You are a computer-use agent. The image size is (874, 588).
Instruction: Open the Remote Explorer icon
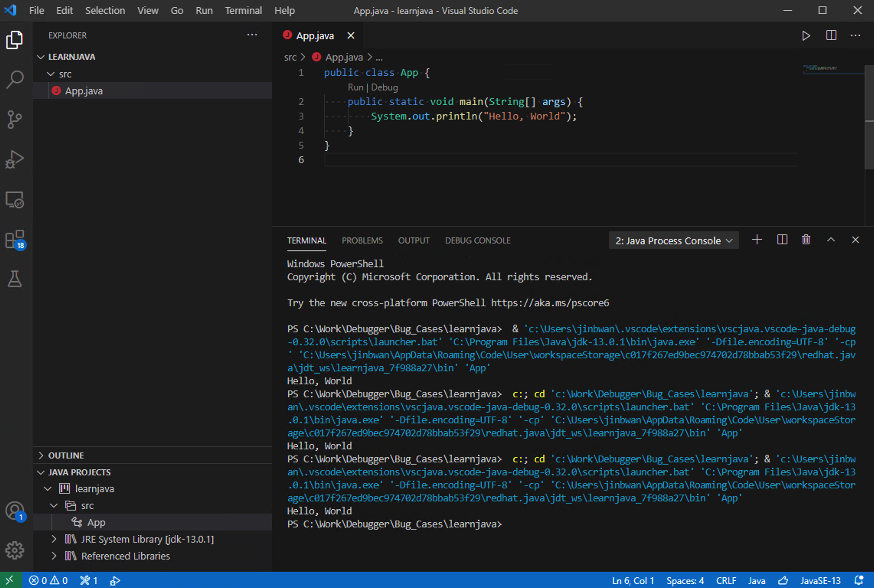click(15, 199)
